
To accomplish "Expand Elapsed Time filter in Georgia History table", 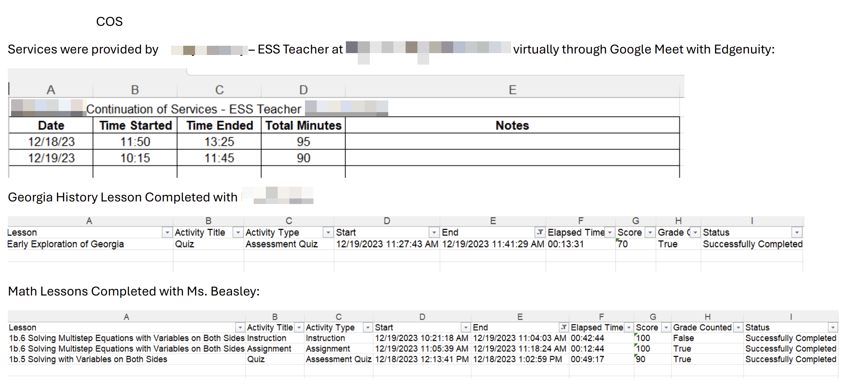I will coord(610,232).
